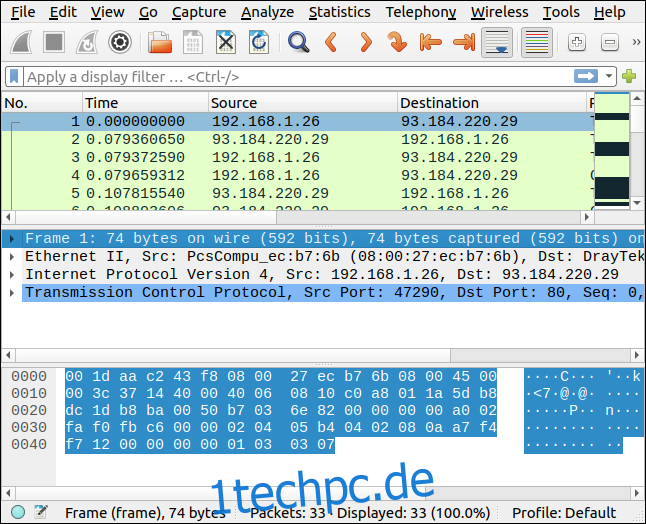Open display filter bookmarks
The width and height of the screenshot is (646, 524).
(x=14, y=77)
